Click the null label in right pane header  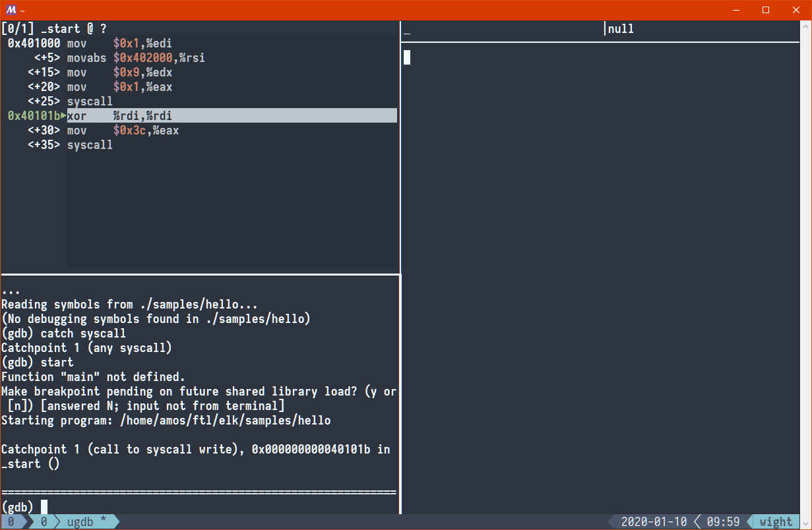click(x=621, y=29)
